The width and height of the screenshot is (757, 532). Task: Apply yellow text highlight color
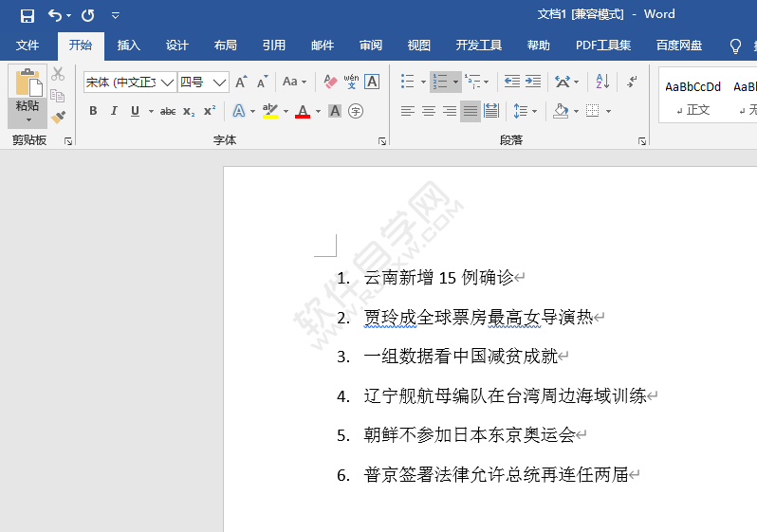pyautogui.click(x=270, y=111)
